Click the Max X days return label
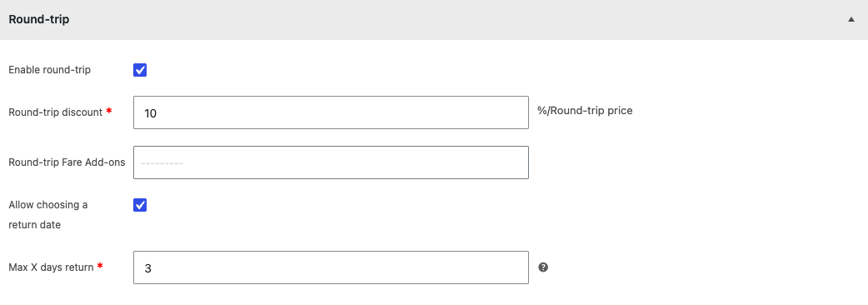Image resolution: width=868 pixels, height=305 pixels. point(51,267)
